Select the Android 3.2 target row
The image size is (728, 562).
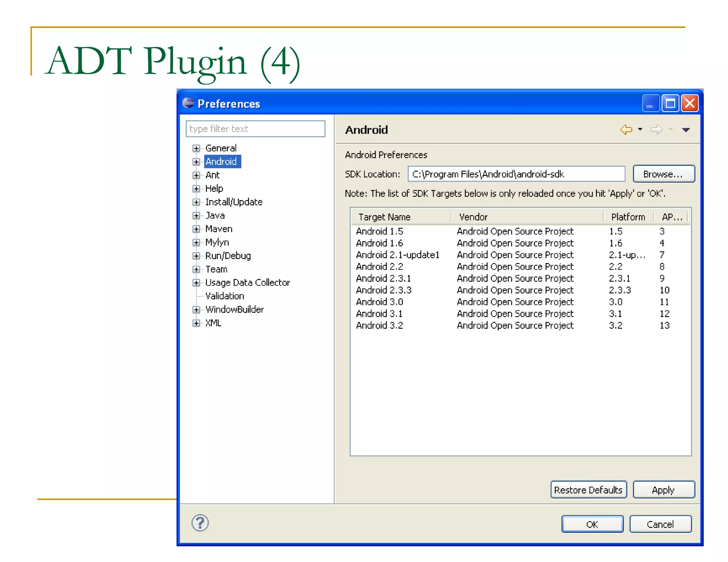click(520, 325)
